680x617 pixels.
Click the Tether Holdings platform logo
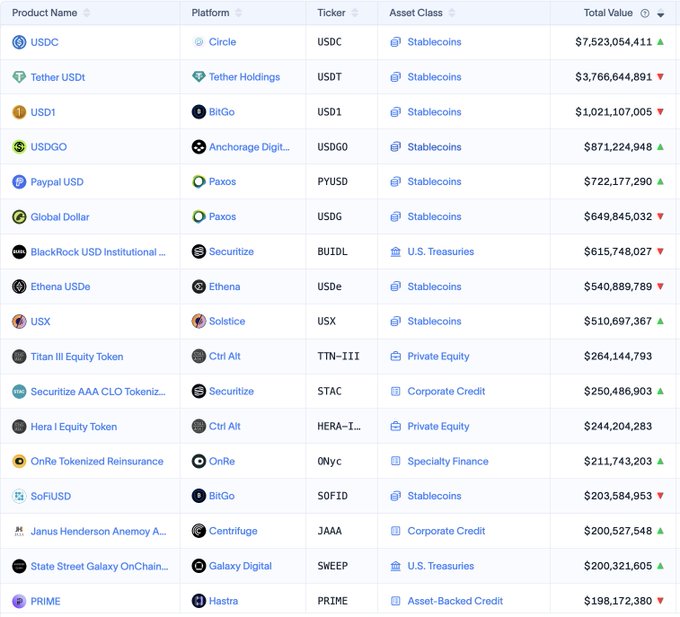pyautogui.click(x=199, y=77)
